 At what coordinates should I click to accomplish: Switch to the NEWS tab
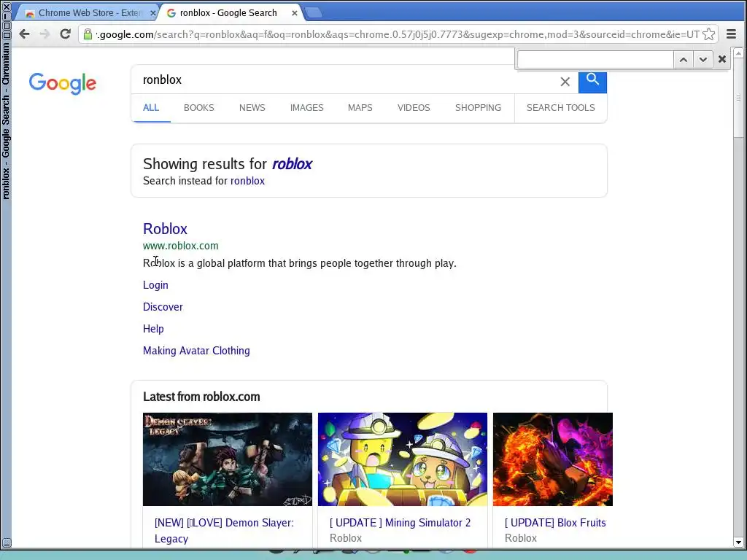(x=252, y=108)
